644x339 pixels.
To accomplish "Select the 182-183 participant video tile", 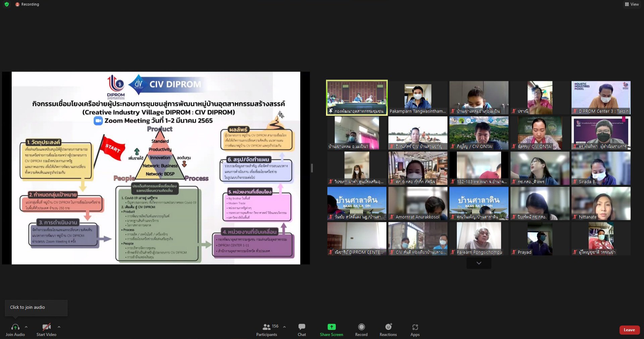I will pyautogui.click(x=479, y=168).
